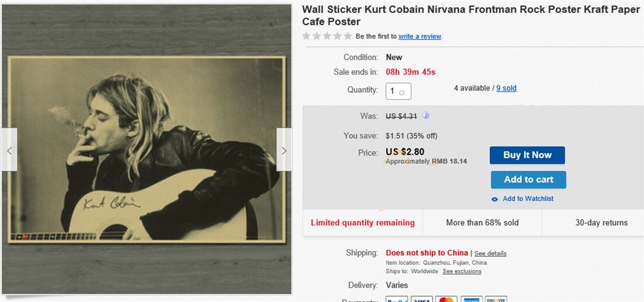Viewport: 644px width, 302px height.
Task: Open shipping See details link
Action: [x=491, y=254]
